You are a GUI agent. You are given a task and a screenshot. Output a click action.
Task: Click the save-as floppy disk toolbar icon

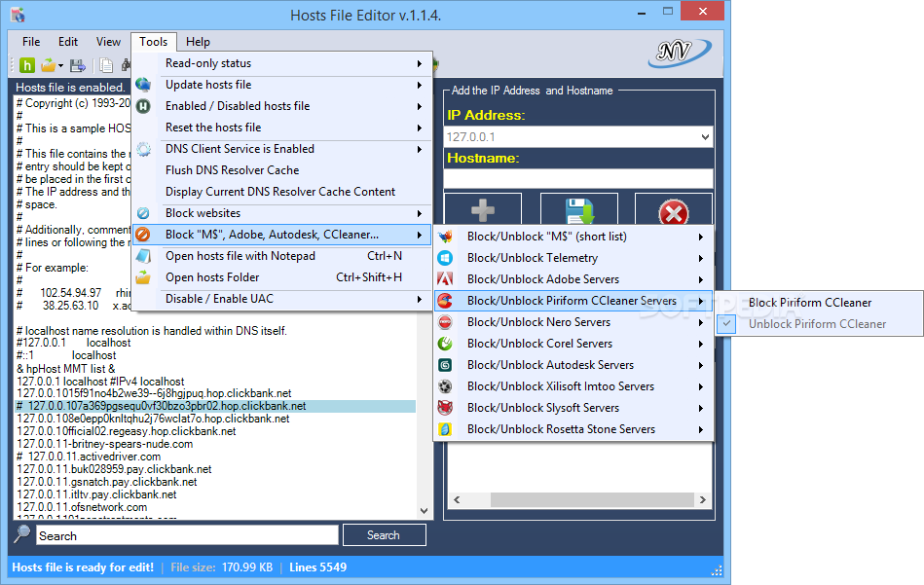tap(77, 65)
